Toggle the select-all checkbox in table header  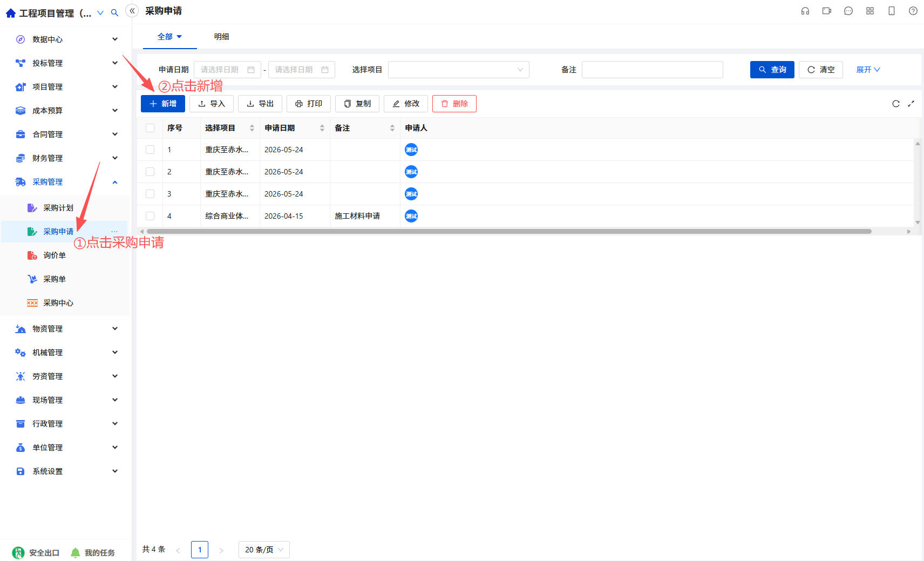click(x=150, y=128)
